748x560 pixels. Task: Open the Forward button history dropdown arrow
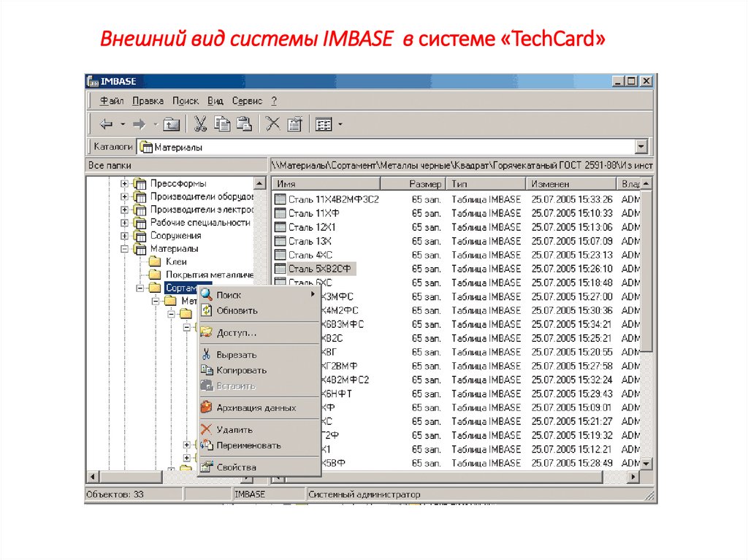[x=156, y=125]
